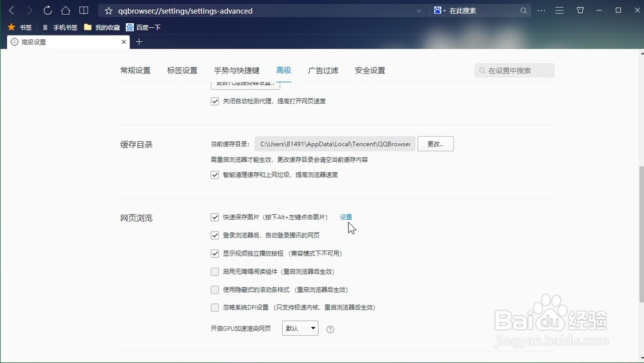The height and width of the screenshot is (363, 644).
Task: Reload the page with refresh icon
Action: click(48, 11)
